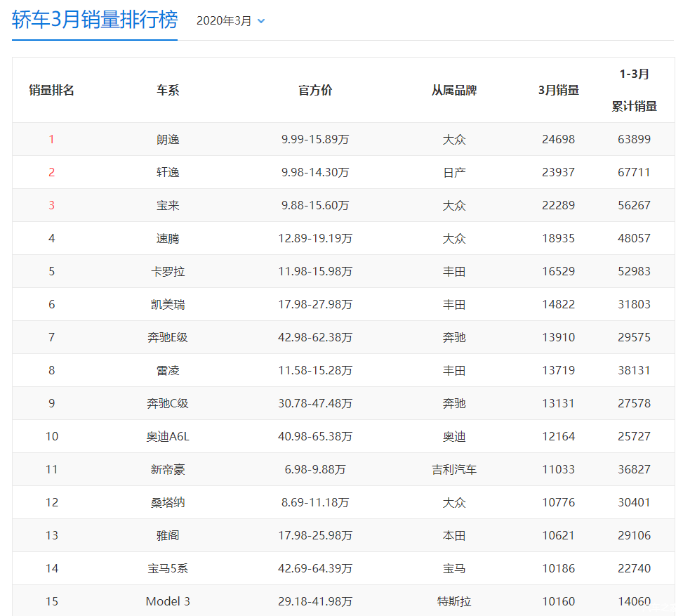The image size is (683, 616).
Task: Click the 从属品牌 column header
Action: [454, 90]
